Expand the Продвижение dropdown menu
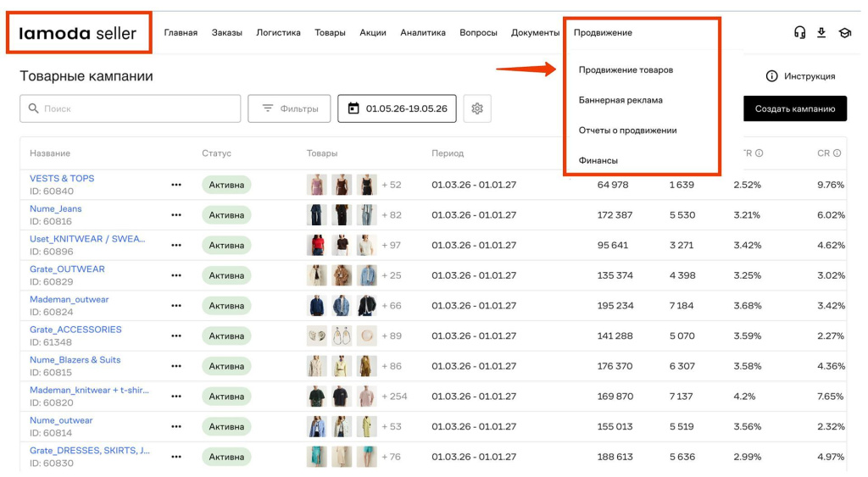This screenshot has width=868, height=477. pos(603,33)
